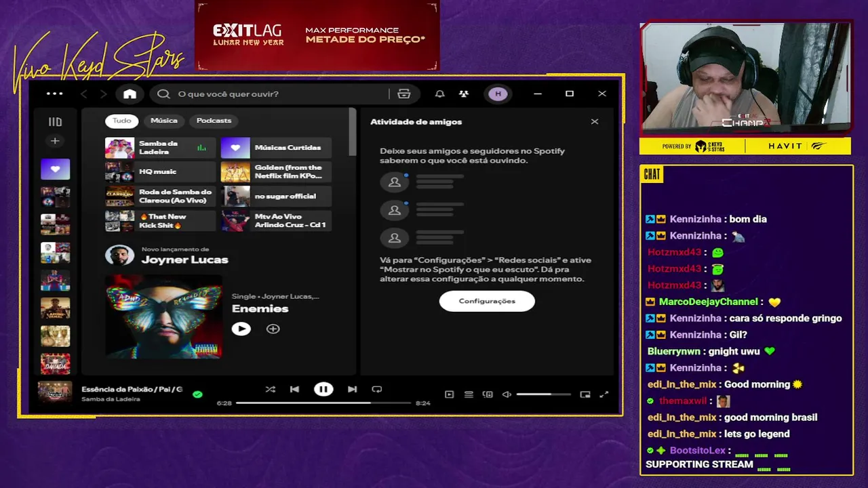Open the Dançada playlist thumbnail in sidebar
This screenshot has width=868, height=488.
55,364
